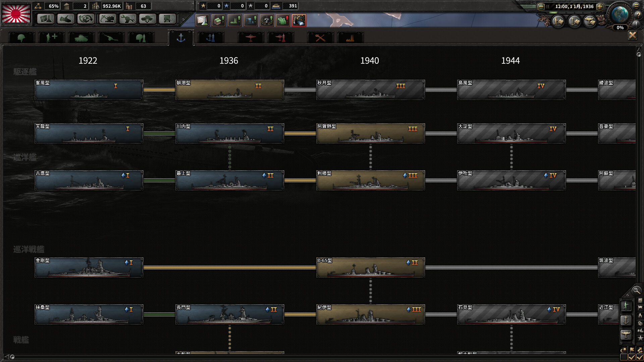Open the Construction crane icon
This screenshot has height=362, width=644.
tap(107, 19)
